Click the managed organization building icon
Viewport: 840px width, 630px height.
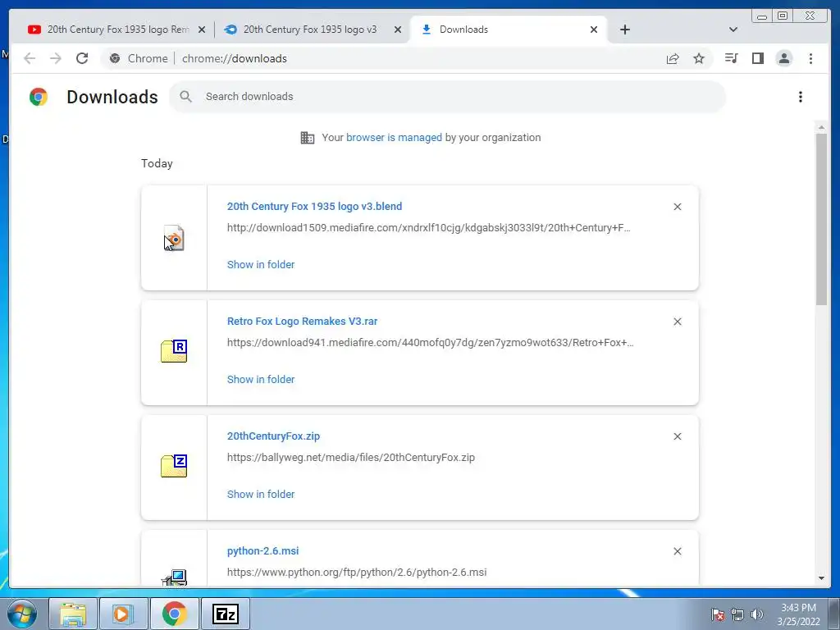click(x=307, y=138)
